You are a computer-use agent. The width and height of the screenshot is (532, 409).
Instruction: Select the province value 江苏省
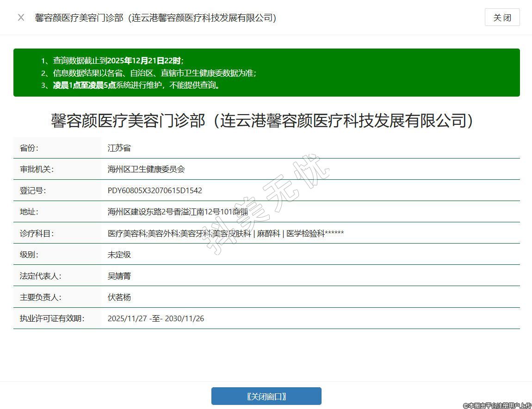pos(119,148)
